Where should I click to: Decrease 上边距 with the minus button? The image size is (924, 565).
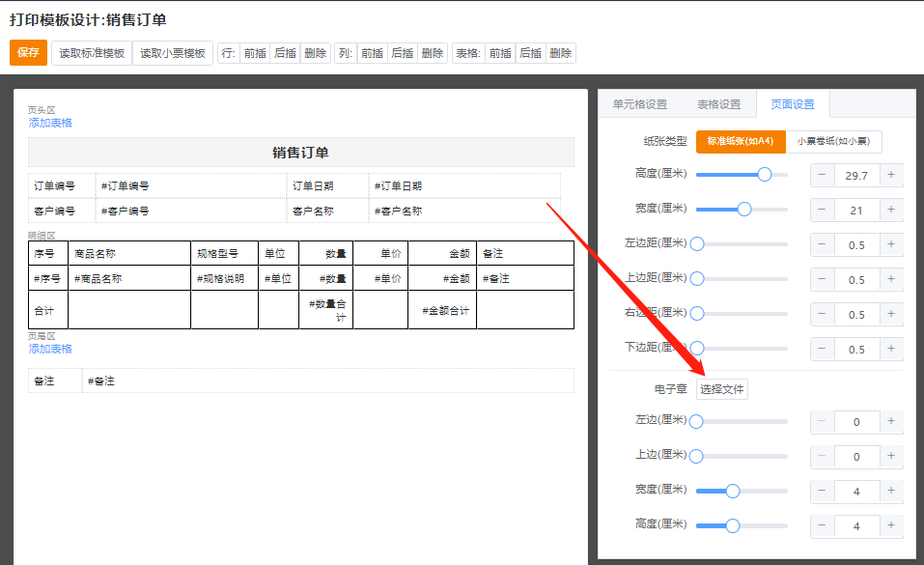(x=822, y=280)
